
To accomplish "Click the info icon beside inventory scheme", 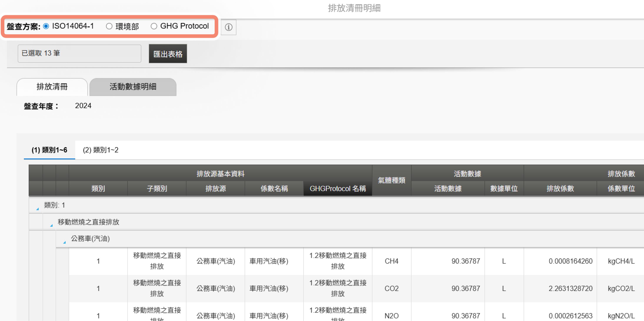I will (x=228, y=27).
